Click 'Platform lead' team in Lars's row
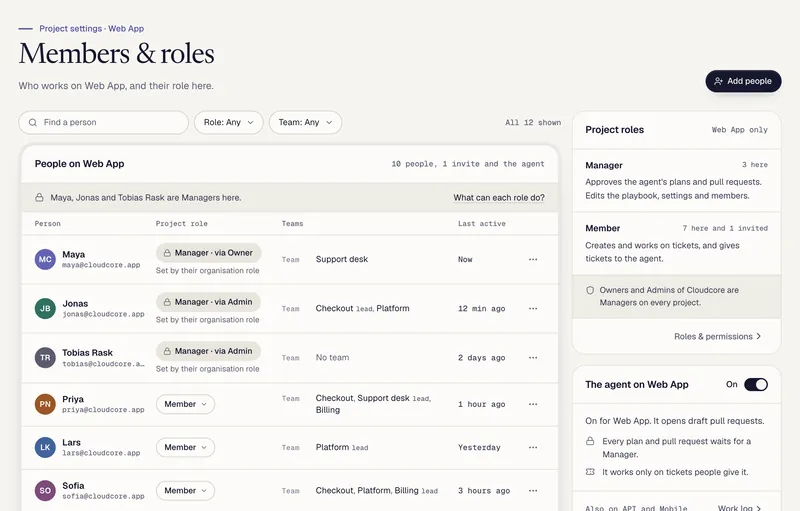 342,447
